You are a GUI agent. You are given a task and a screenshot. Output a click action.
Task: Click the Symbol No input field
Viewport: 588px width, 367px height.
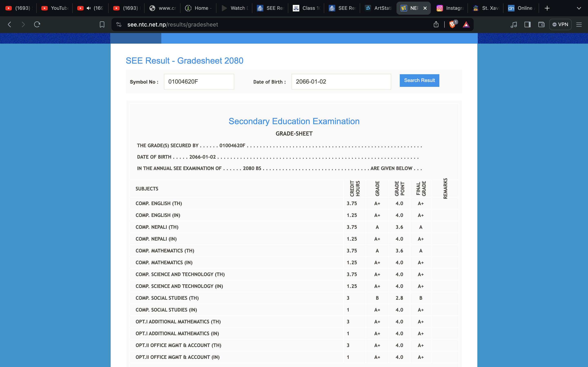[199, 82]
